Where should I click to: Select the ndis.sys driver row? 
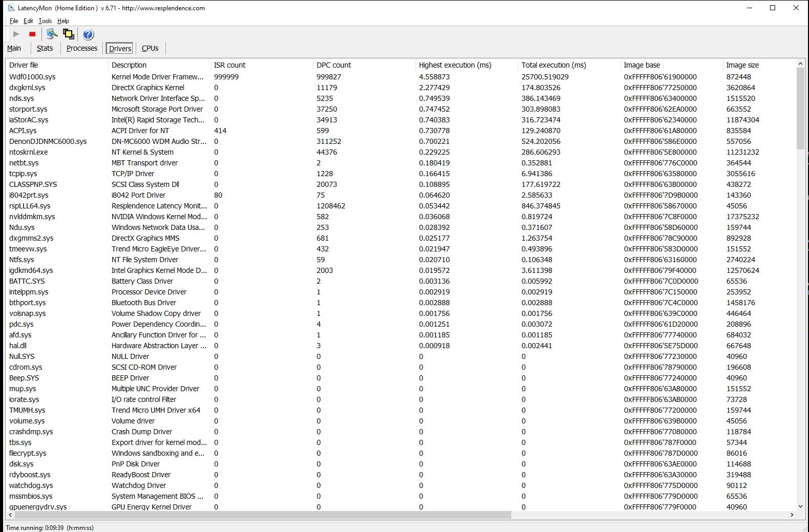[401, 98]
